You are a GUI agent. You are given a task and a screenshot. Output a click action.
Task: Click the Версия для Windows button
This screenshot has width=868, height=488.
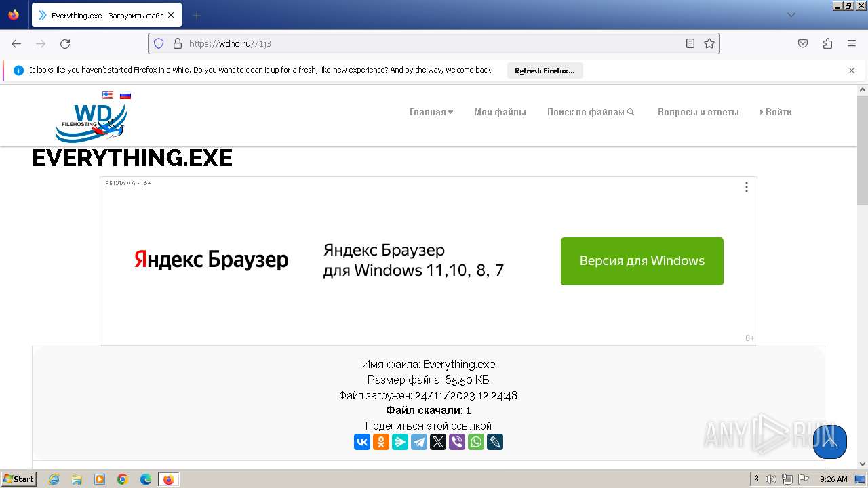[642, 261]
